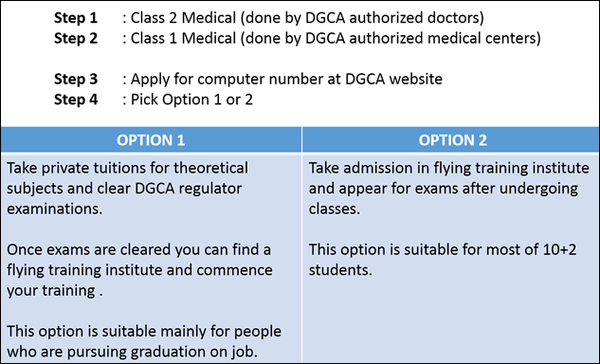Viewport: 600px width, 364px height.
Task: Select the OPTION 1 column header
Action: [151, 140]
